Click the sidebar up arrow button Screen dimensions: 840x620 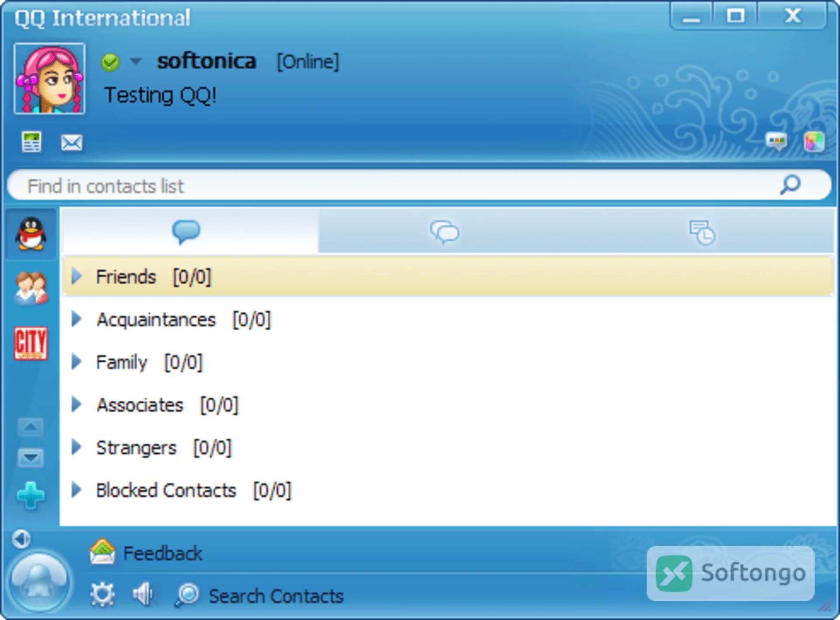coord(30,427)
